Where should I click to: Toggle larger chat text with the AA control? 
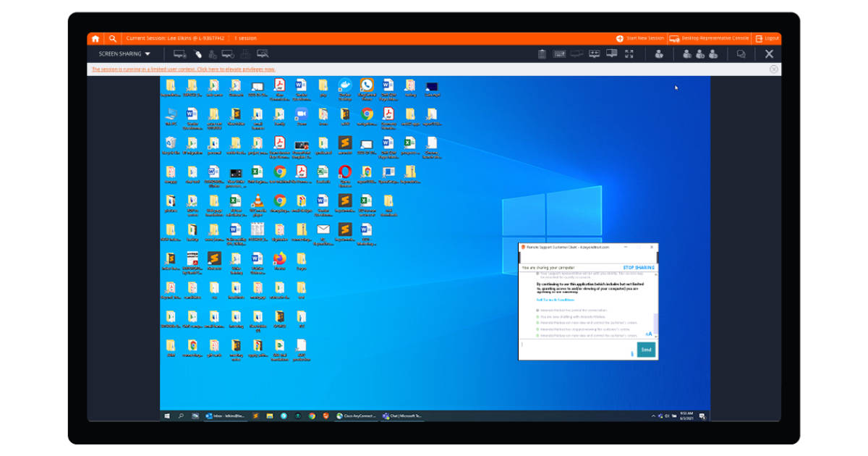click(649, 334)
